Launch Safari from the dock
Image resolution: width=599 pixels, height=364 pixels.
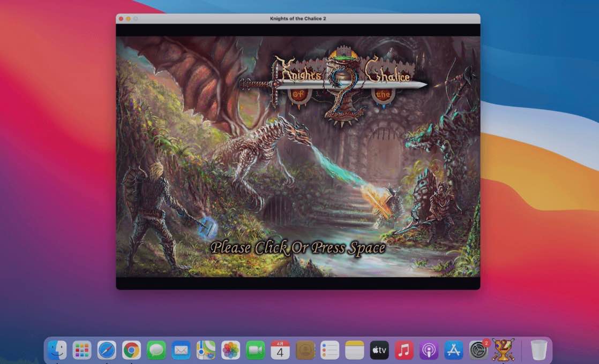(107, 350)
